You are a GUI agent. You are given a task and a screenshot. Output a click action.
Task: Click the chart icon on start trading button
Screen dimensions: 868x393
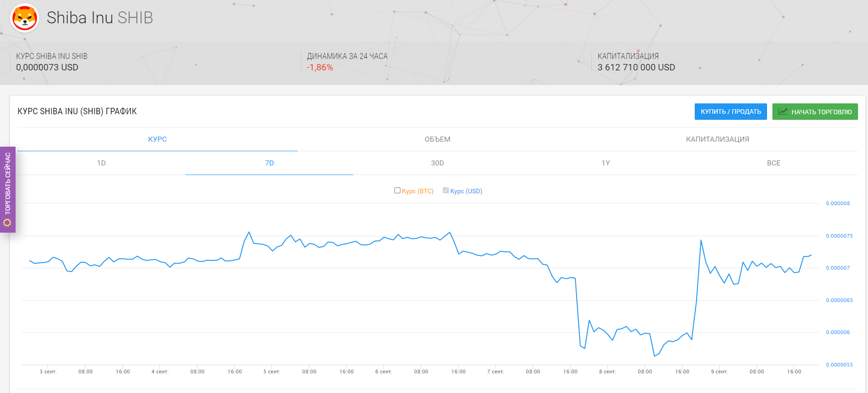pyautogui.click(x=783, y=112)
